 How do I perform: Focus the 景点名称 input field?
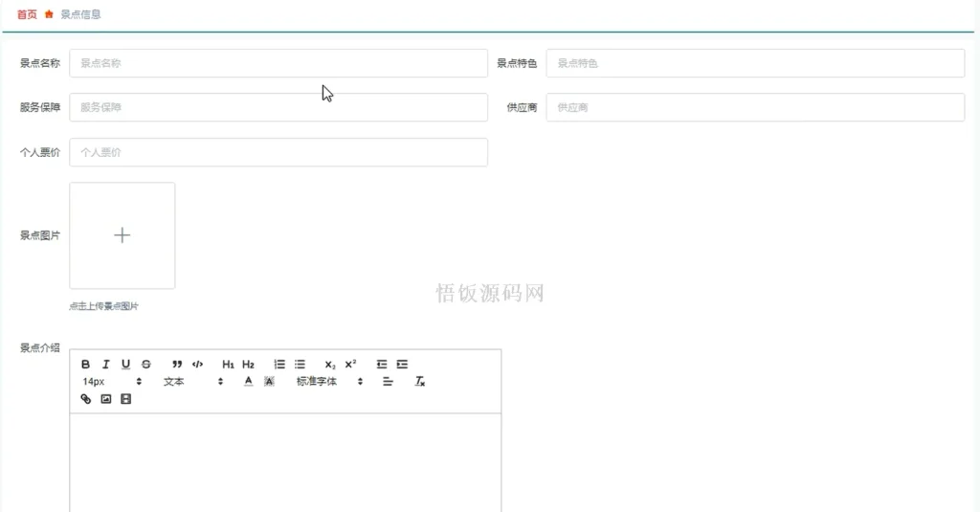[x=278, y=63]
